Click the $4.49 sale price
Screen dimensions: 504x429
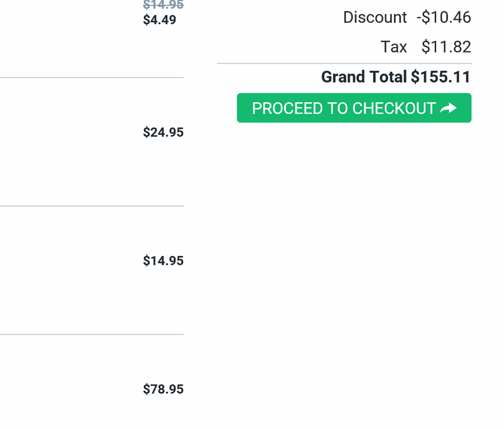160,20
